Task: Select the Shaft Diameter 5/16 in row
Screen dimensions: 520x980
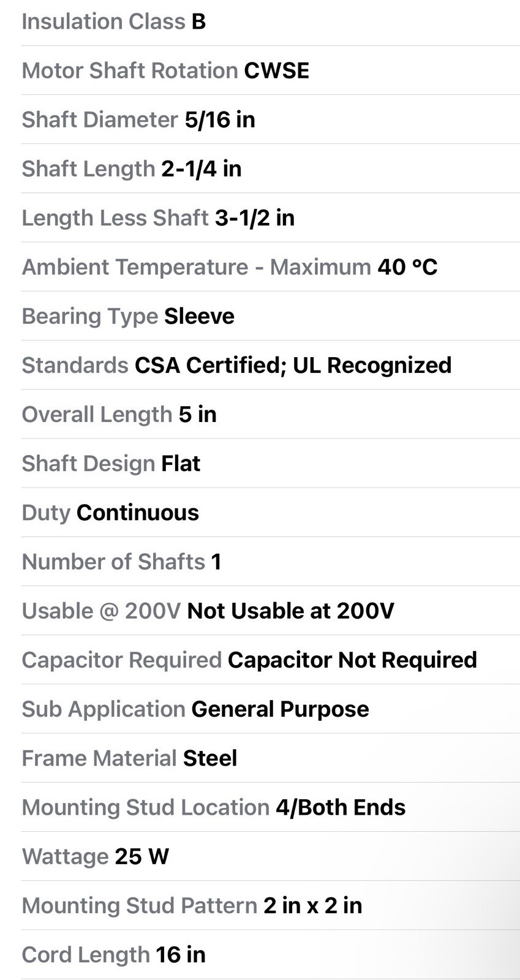Action: tap(270, 119)
